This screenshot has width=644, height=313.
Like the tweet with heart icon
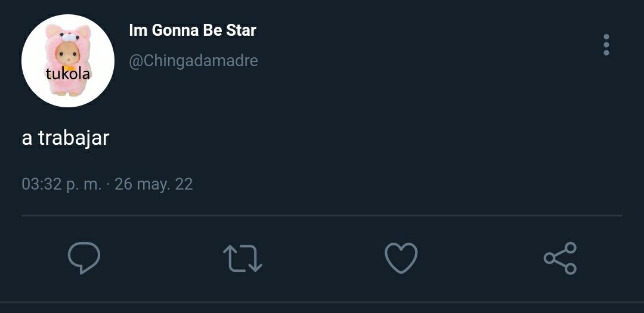click(x=401, y=258)
